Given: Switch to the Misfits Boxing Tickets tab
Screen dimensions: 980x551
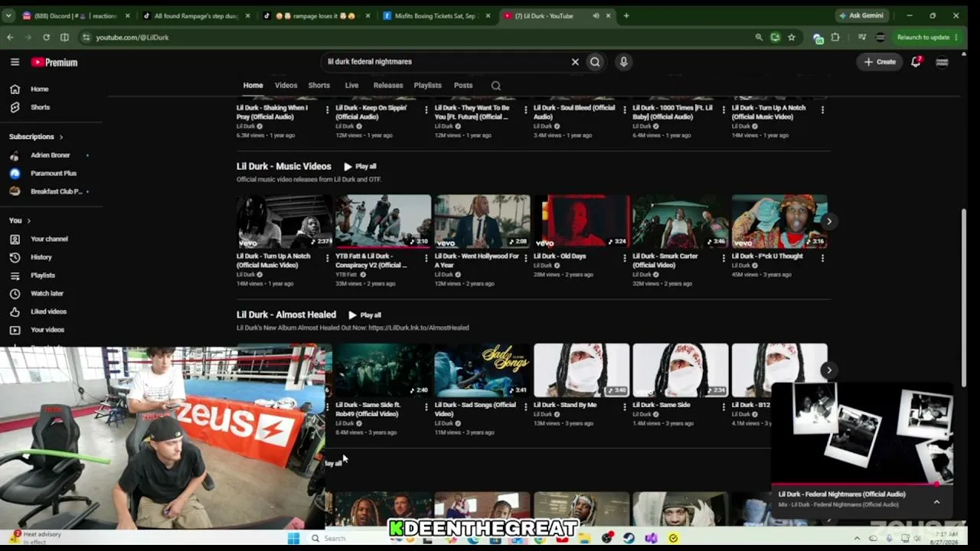Looking at the screenshot, I should 436,15.
